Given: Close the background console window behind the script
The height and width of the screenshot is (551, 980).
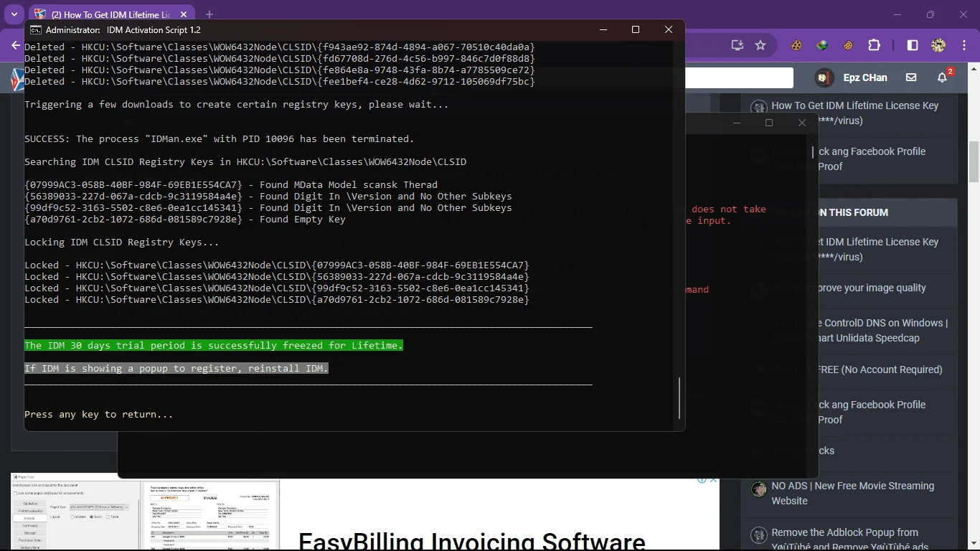Looking at the screenshot, I should (x=802, y=123).
